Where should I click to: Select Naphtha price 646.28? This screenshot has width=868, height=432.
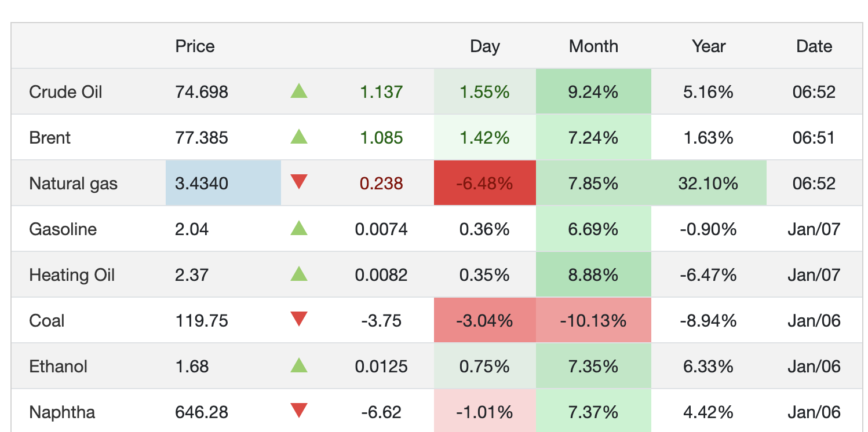[x=202, y=412]
